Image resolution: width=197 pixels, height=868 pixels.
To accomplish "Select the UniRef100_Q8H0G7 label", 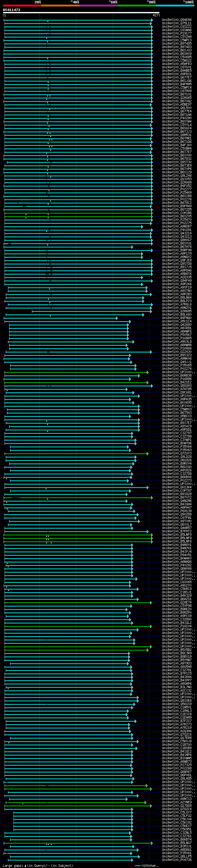I will coord(177,240).
